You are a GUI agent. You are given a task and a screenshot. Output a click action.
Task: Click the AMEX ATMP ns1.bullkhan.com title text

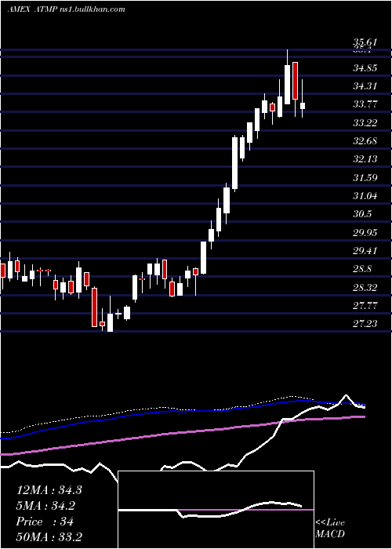(66, 9)
